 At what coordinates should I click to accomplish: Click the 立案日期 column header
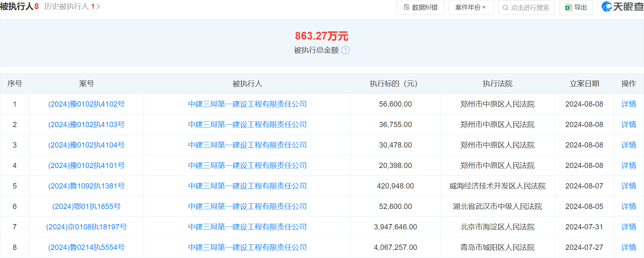[x=584, y=84]
